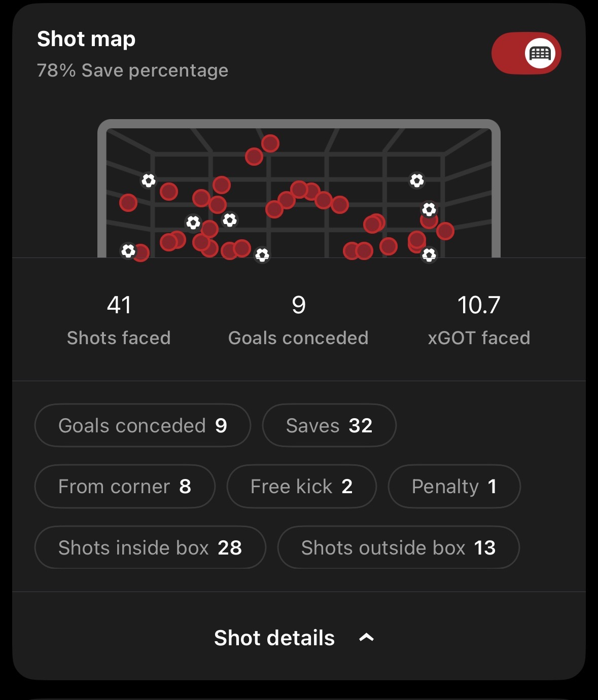
Task: Tap topmost saved shot red marker
Action: pyautogui.click(x=270, y=143)
